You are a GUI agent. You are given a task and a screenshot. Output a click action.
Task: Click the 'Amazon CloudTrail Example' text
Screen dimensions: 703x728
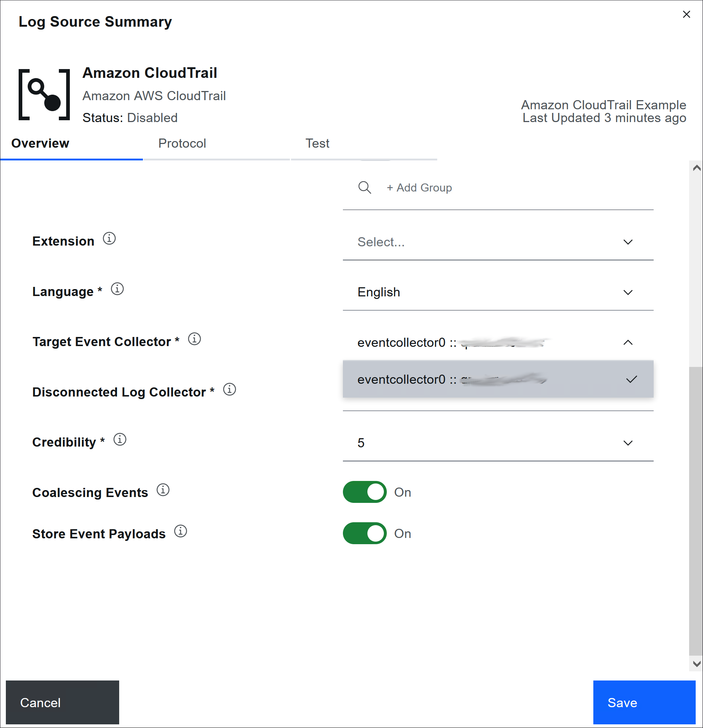(x=604, y=105)
